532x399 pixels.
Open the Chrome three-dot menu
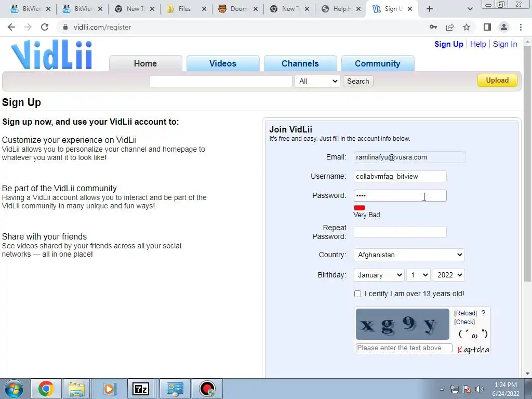(x=521, y=27)
